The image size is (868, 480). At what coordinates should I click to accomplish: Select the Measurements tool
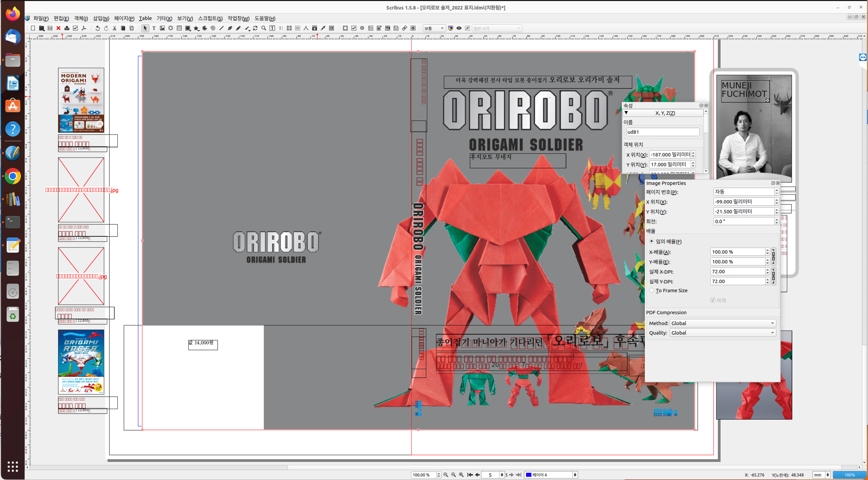[306, 28]
